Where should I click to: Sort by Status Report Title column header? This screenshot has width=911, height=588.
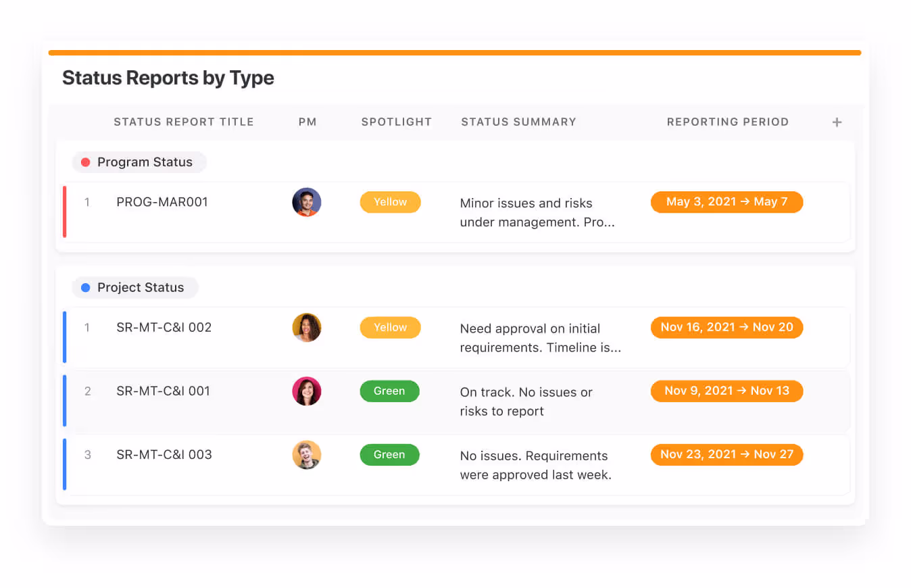click(183, 122)
